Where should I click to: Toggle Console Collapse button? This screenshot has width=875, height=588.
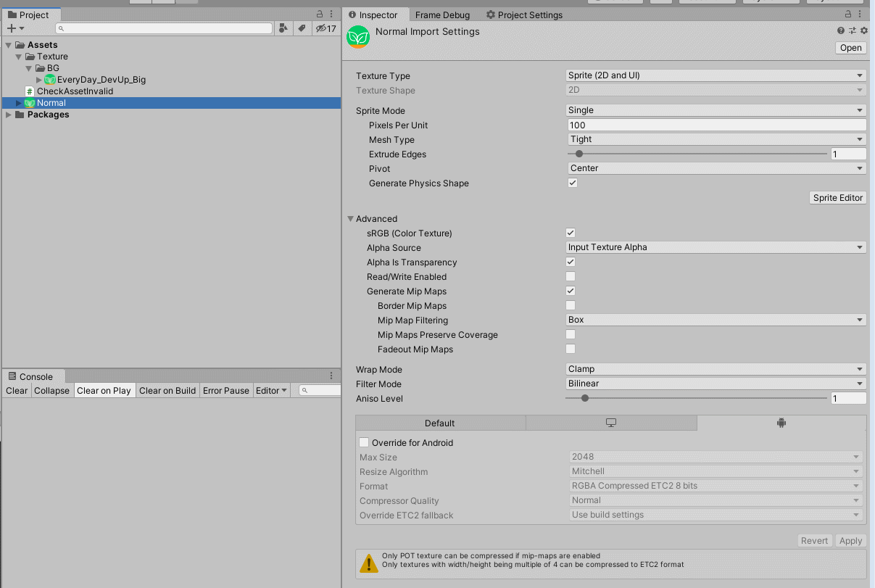(x=52, y=390)
